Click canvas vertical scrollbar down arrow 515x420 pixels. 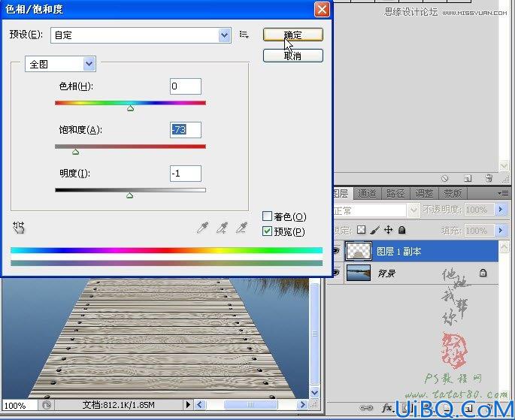pyautogui.click(x=315, y=392)
